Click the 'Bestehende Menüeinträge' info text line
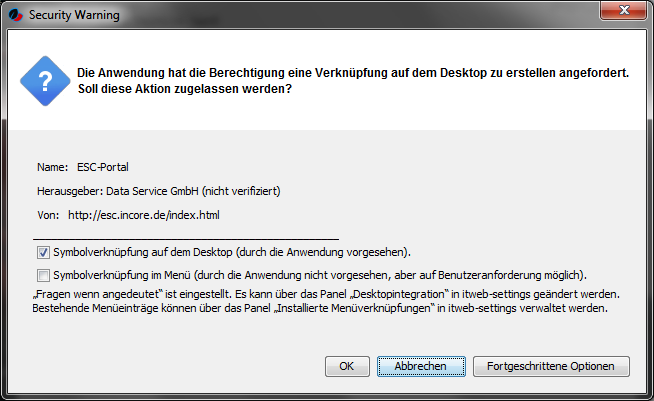The height and width of the screenshot is (401, 654). [320, 308]
